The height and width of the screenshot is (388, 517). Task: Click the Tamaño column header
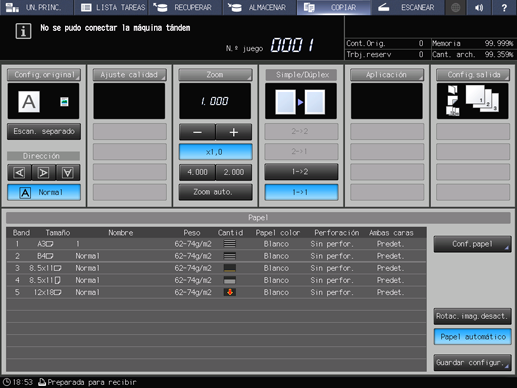pyautogui.click(x=58, y=233)
